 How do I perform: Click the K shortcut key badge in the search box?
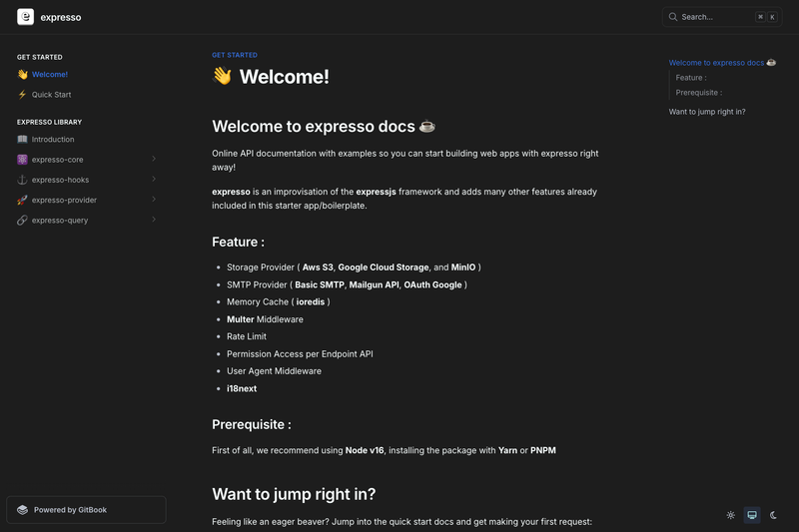[x=772, y=17]
